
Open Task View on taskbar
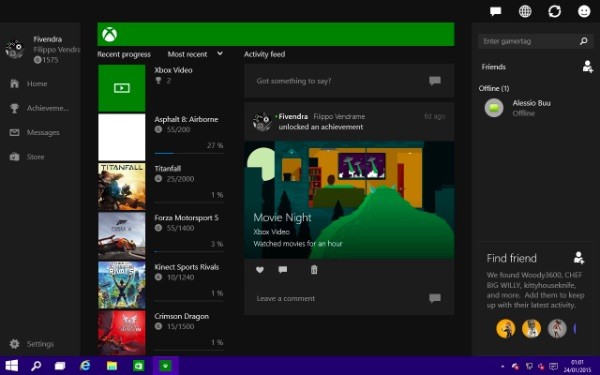[x=60, y=366]
